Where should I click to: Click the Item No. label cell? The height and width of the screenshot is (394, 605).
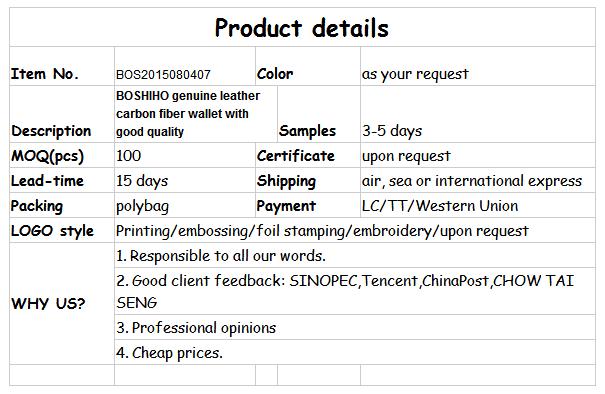click(62, 66)
